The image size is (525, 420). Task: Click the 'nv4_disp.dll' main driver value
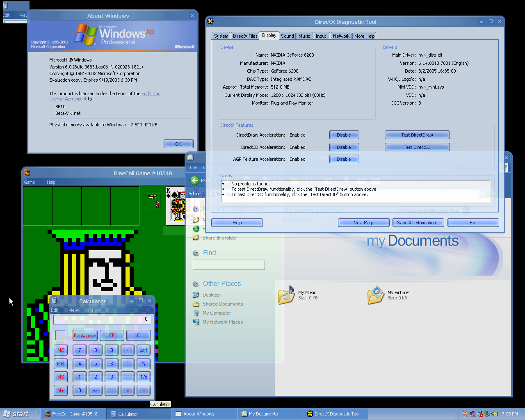point(430,55)
